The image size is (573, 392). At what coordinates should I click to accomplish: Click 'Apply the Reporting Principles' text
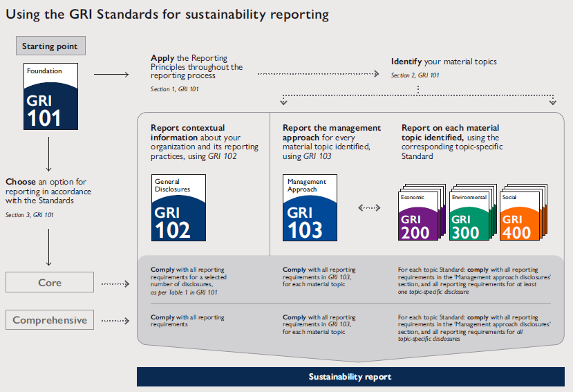196,67
